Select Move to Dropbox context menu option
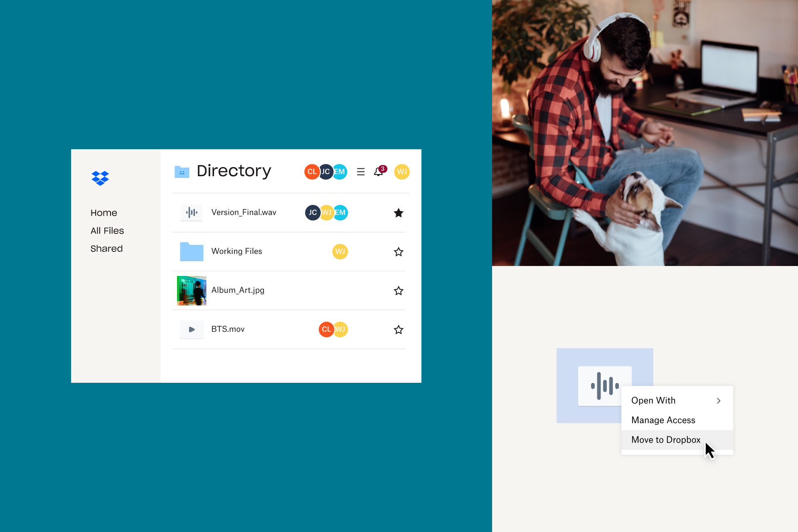Screen dimensions: 798x532 click(x=666, y=441)
